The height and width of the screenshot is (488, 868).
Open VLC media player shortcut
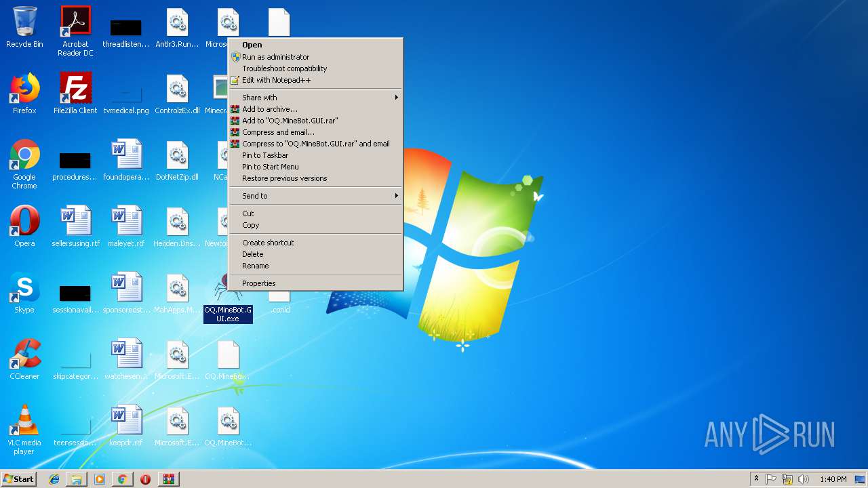[x=24, y=430]
